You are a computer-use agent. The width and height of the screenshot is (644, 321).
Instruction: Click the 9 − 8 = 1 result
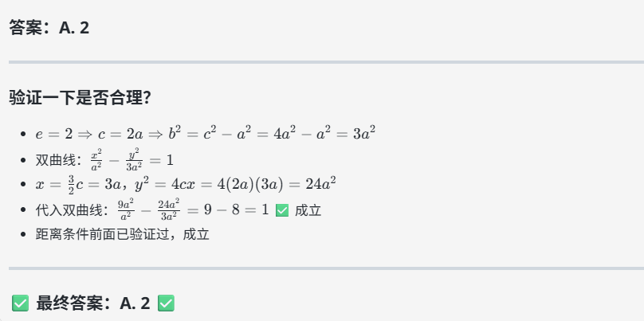coord(236,210)
